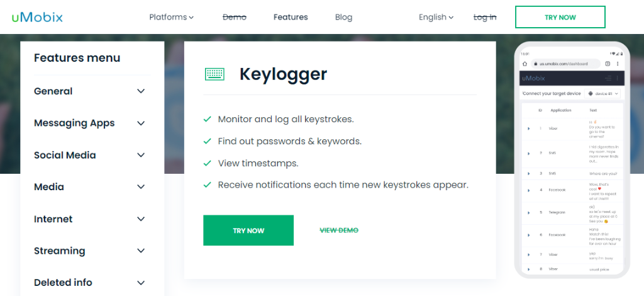644x296 pixels.
Task: Click the three-dot menu in phone browser bar
Action: tap(618, 64)
